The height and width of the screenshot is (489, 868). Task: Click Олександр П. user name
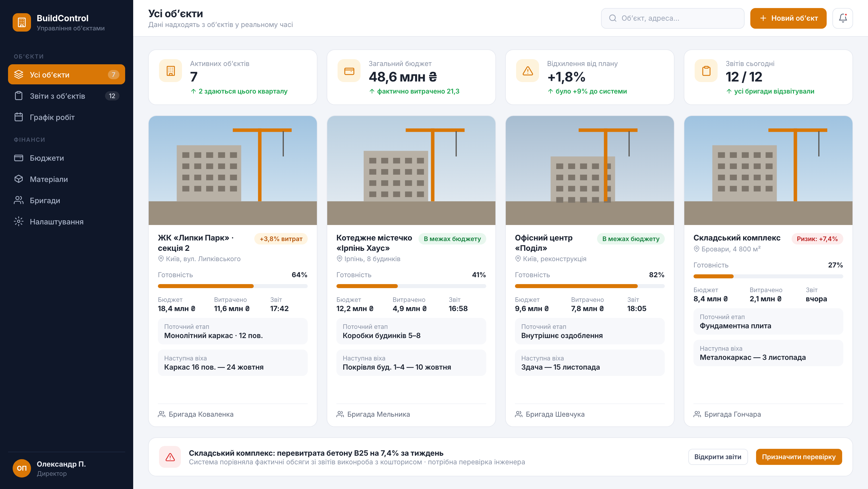(x=61, y=464)
